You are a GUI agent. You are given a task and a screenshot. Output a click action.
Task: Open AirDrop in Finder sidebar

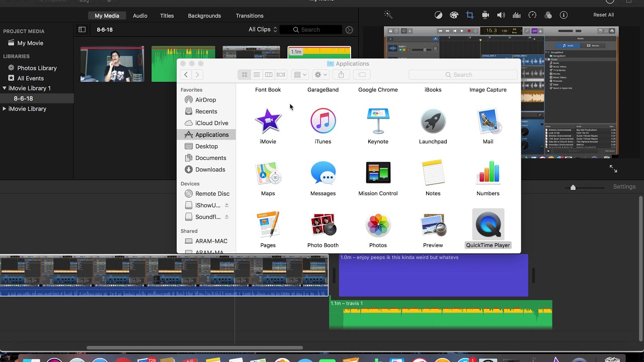tap(206, 100)
